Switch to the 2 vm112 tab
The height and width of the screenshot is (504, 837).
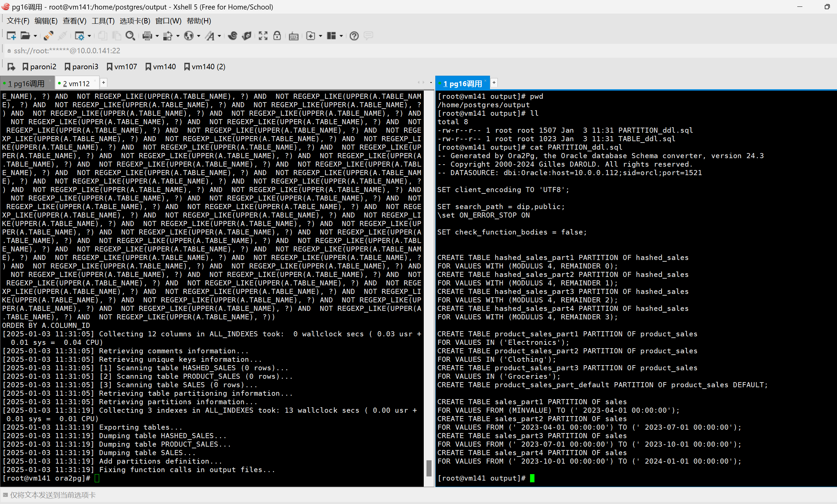point(76,83)
